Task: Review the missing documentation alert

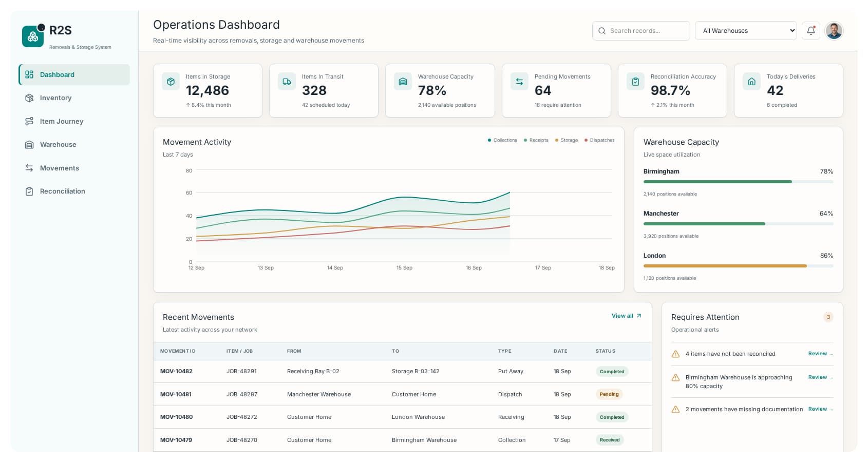Action: [820, 409]
